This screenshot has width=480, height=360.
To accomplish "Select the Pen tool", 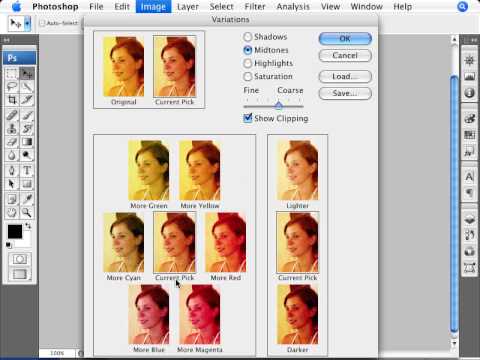I will [x=12, y=171].
